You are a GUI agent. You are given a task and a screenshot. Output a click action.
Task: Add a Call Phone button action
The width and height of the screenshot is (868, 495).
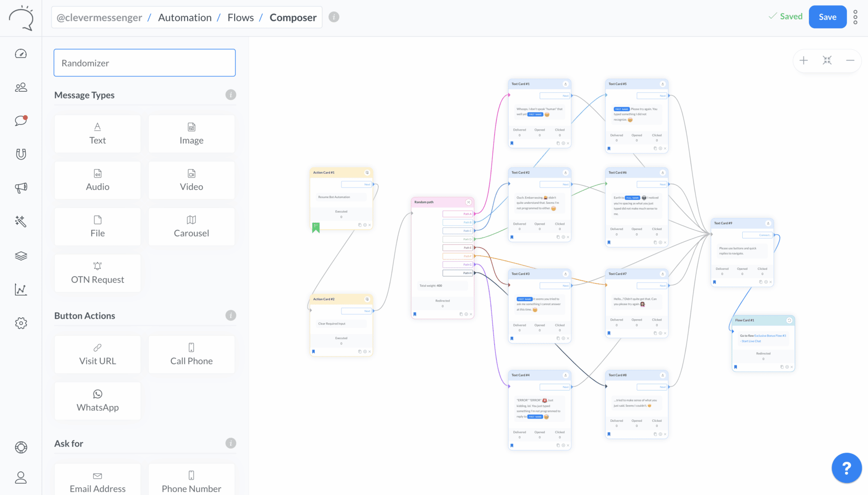click(192, 355)
